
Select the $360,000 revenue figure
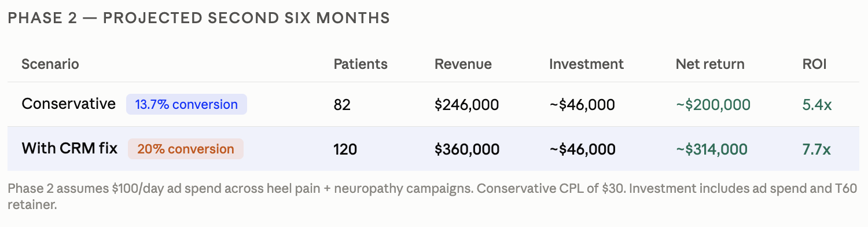(x=466, y=149)
